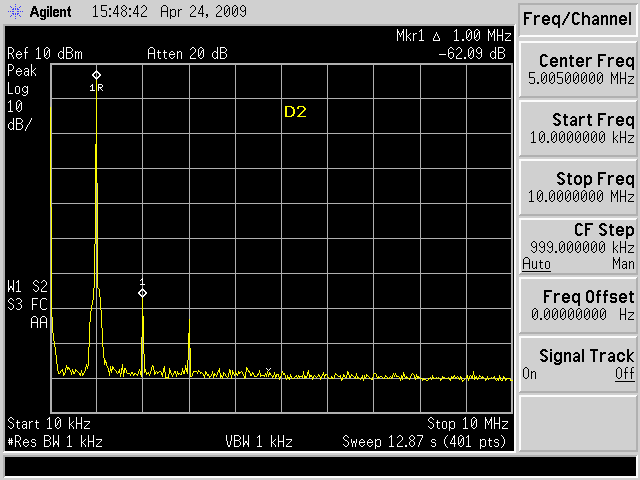Click the Atten 20 dB label
The height and width of the screenshot is (480, 640).
pyautogui.click(x=187, y=54)
